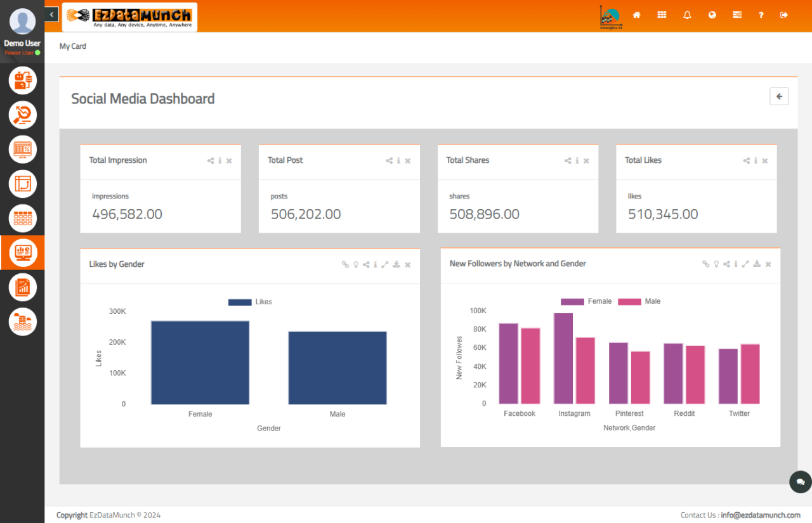The height and width of the screenshot is (523, 812).
Task: Show insights lightbulb on Likes by Gender chart
Action: coord(355,264)
